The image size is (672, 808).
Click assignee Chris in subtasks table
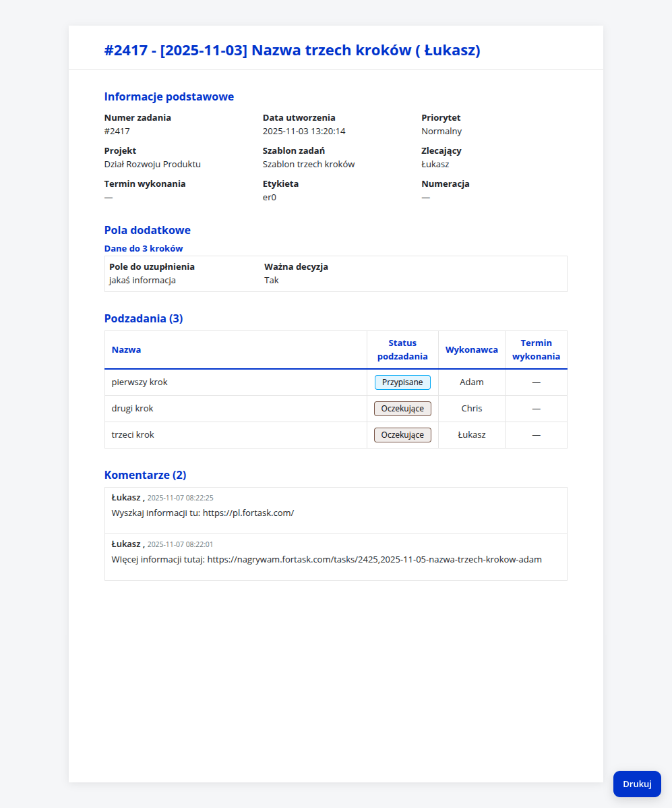tap(471, 409)
